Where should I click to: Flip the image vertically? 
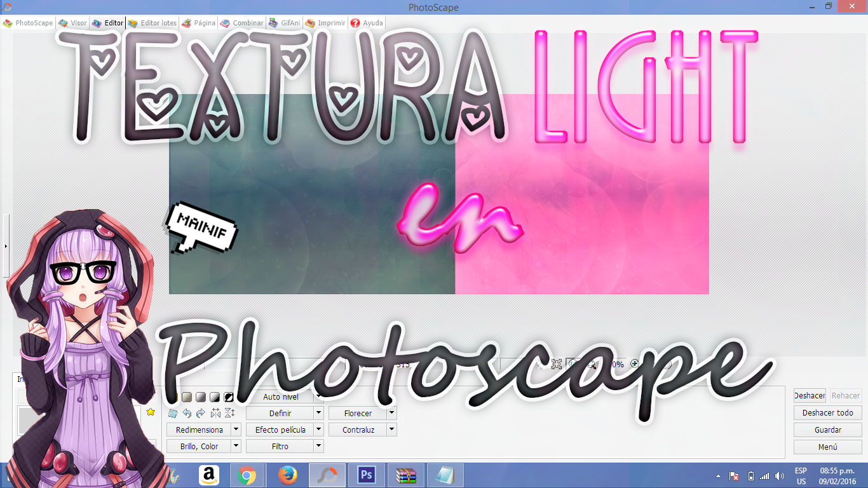pyautogui.click(x=230, y=414)
